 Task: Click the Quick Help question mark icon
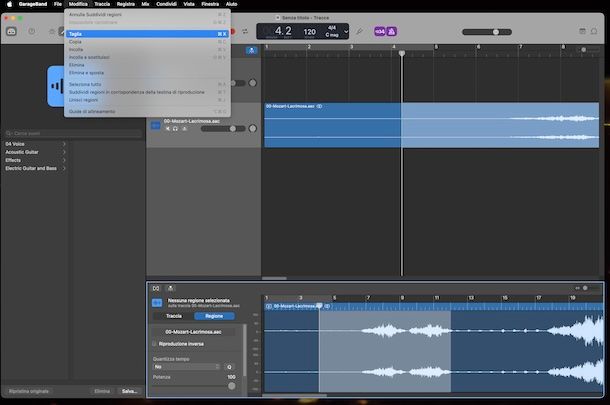(32, 32)
